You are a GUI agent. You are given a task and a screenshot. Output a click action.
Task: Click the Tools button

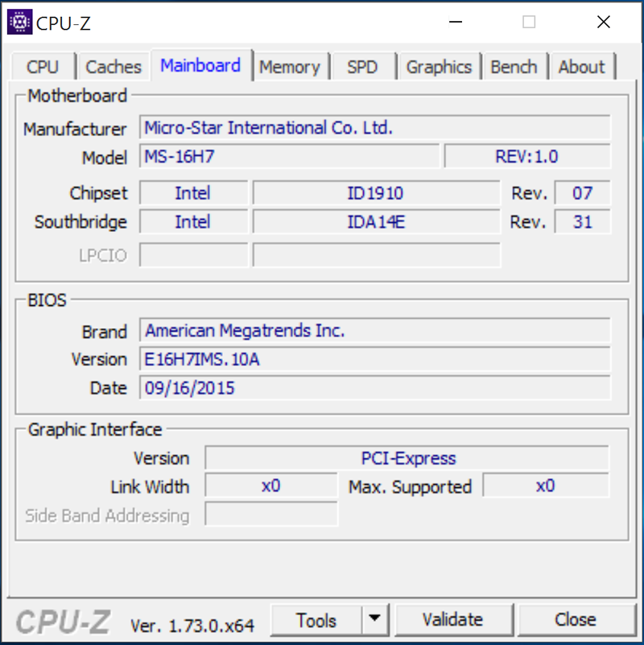coord(316,620)
